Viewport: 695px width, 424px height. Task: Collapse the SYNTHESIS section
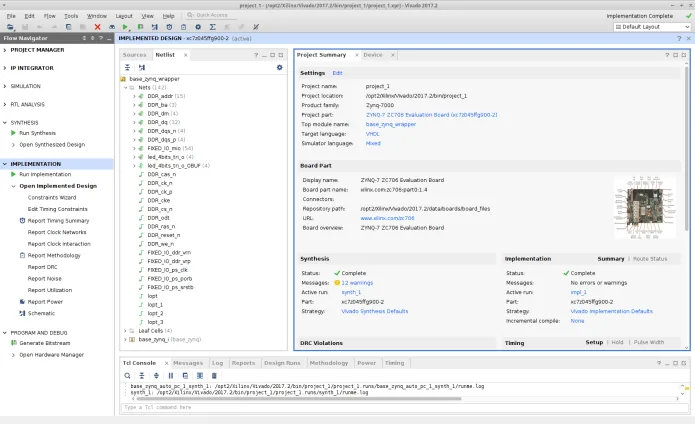click(x=5, y=123)
